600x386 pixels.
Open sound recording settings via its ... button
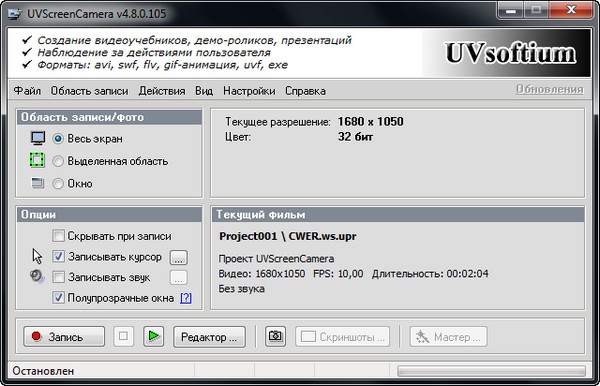coord(178,277)
